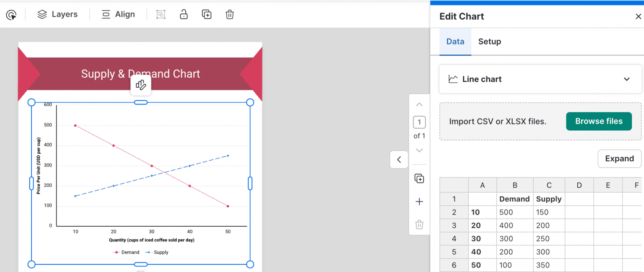644x272 pixels.
Task: Lock the selected chart element
Action: point(184,14)
